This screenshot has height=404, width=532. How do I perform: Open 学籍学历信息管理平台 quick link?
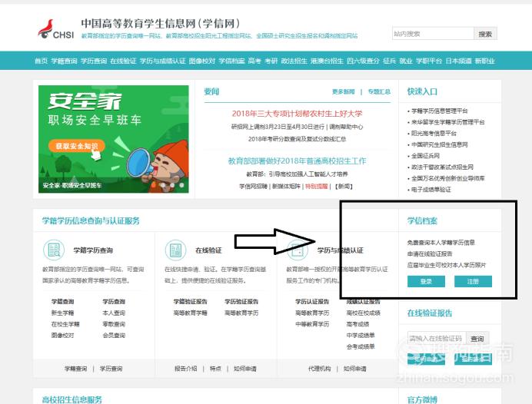pos(440,111)
